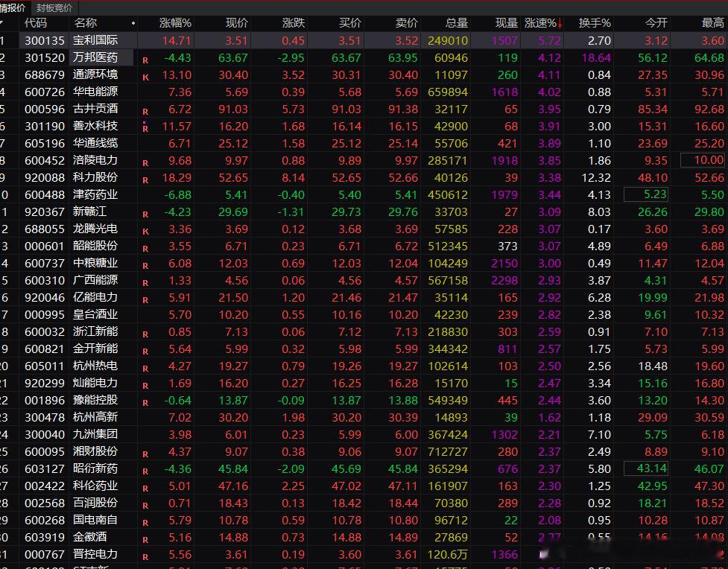The height and width of the screenshot is (569, 728).
Task: Click the R marker on 昭衍新药 row
Action: [145, 471]
